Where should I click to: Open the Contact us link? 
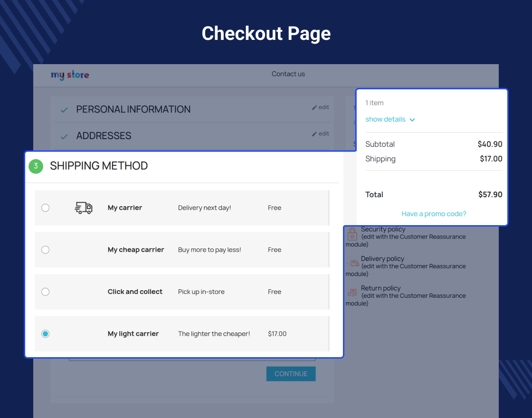point(288,74)
